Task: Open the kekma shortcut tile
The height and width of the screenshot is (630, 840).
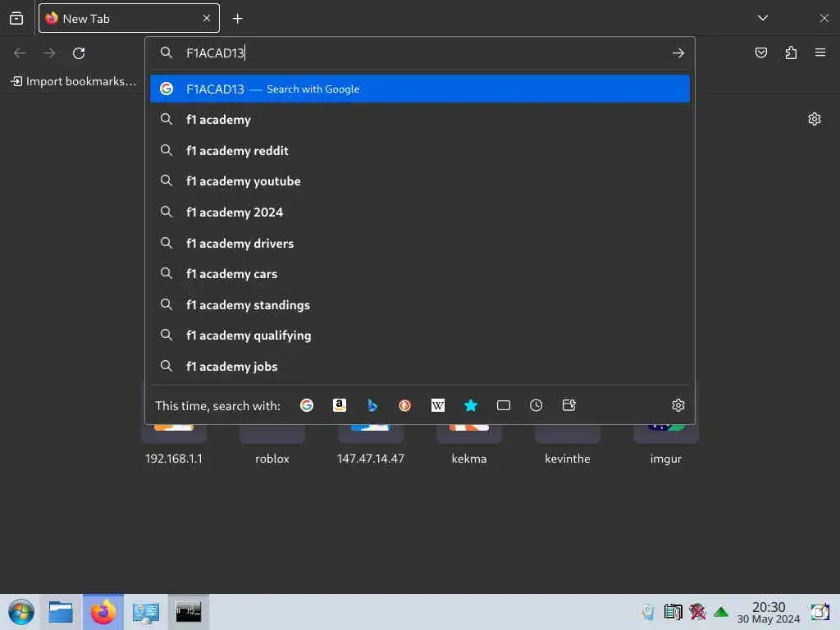Action: click(469, 444)
